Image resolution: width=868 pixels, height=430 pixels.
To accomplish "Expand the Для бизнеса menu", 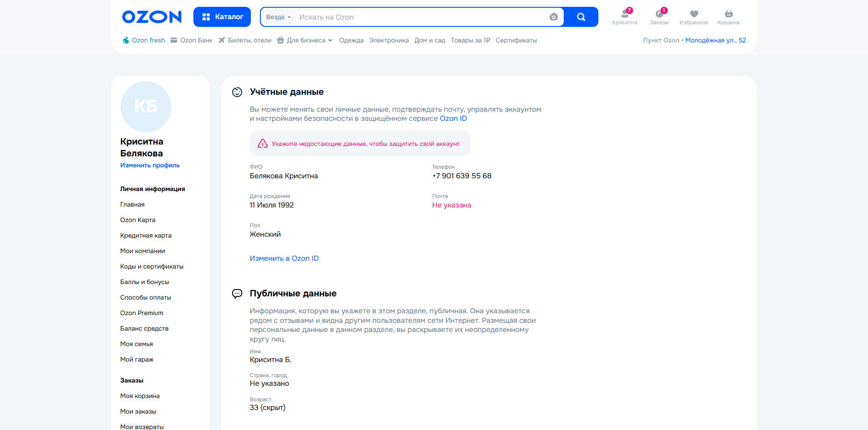I will pyautogui.click(x=306, y=41).
